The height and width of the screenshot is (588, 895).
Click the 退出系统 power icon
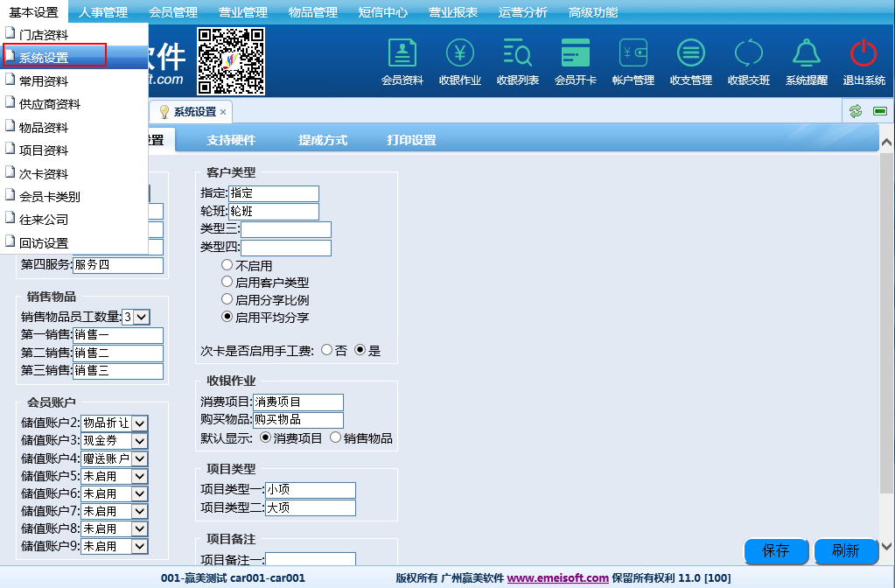864,61
